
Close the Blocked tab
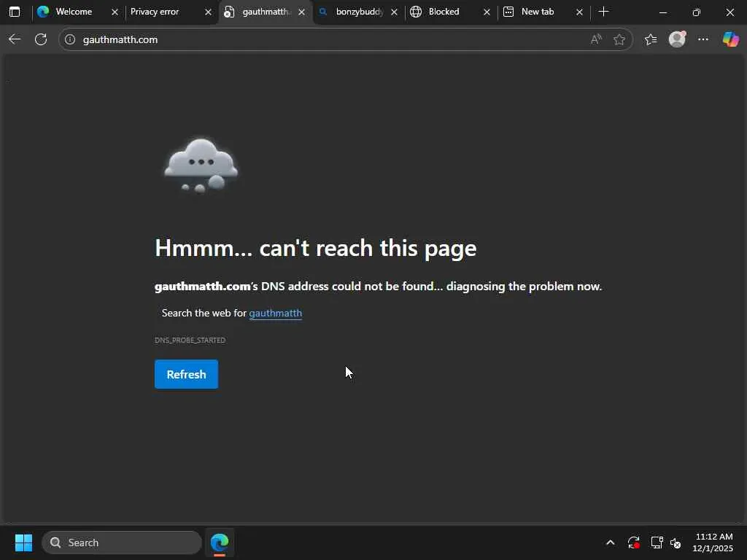487,12
